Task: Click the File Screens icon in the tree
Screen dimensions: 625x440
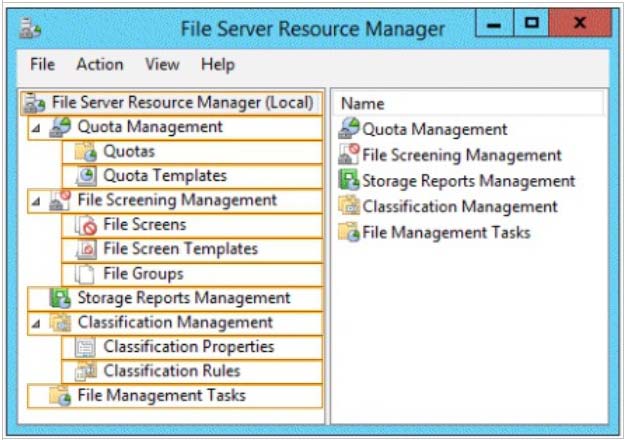Action: (x=86, y=225)
